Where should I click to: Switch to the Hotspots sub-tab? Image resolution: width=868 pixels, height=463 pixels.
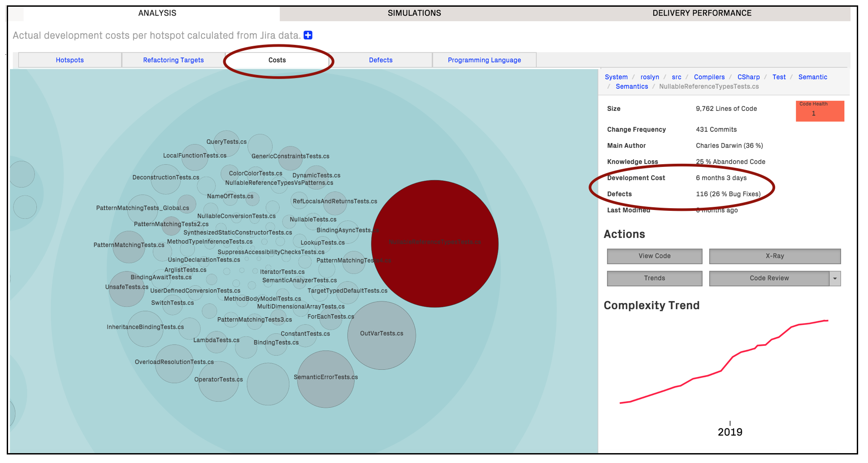click(69, 60)
